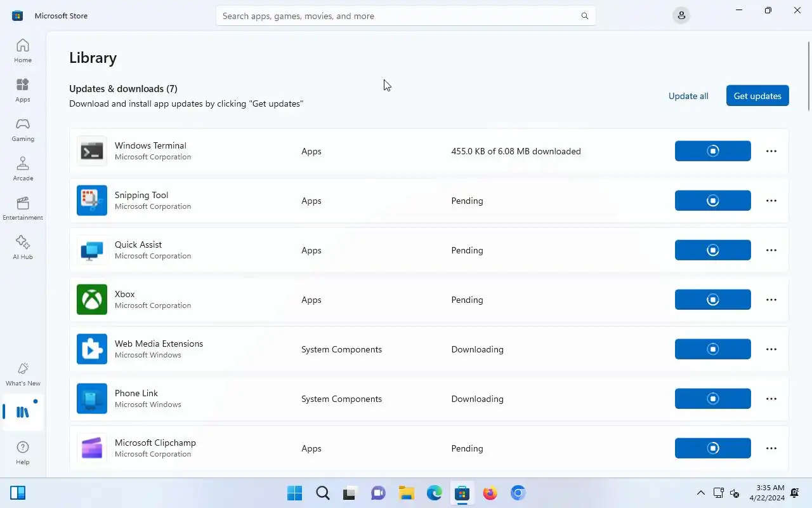Screen dimensions: 812x508
Task: Stop the Phone Link download
Action: tap(713, 399)
